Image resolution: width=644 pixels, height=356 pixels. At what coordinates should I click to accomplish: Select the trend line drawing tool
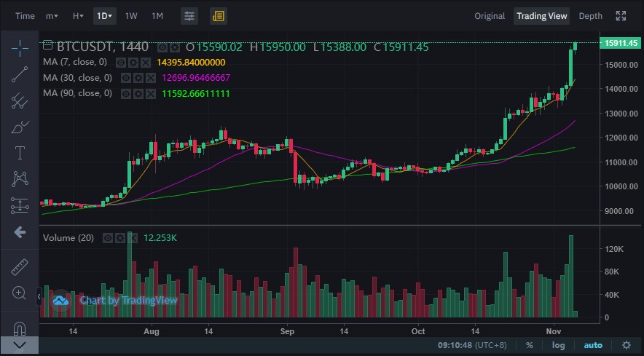point(19,74)
